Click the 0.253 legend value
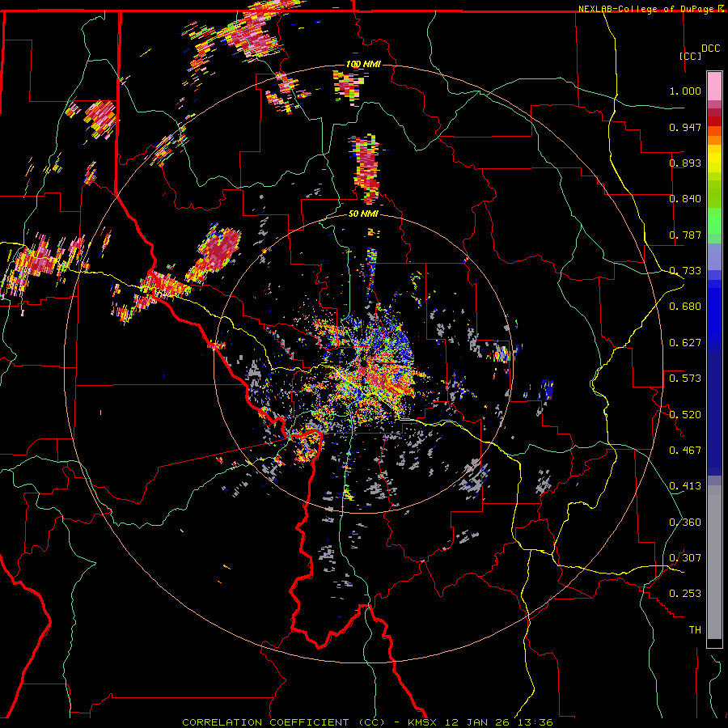The width and height of the screenshot is (728, 728). tap(685, 594)
